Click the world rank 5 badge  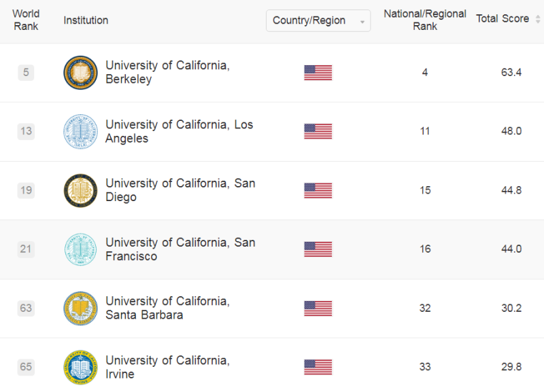click(x=26, y=72)
